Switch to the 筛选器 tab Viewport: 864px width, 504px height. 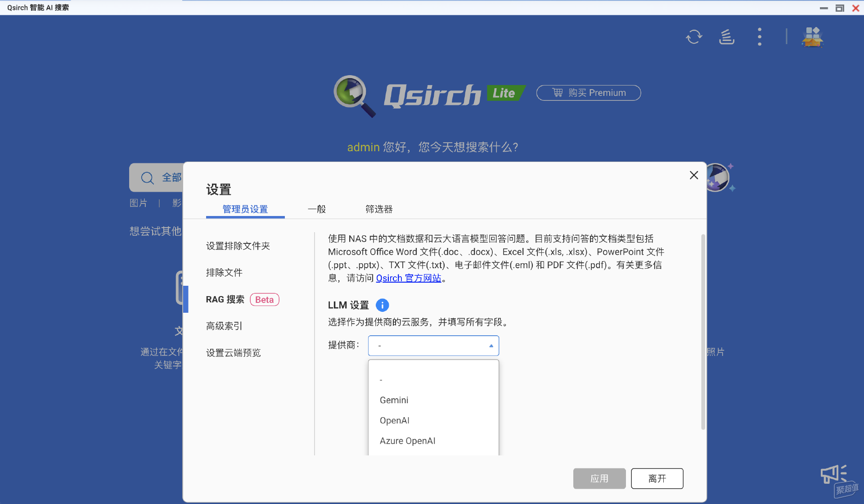click(379, 209)
